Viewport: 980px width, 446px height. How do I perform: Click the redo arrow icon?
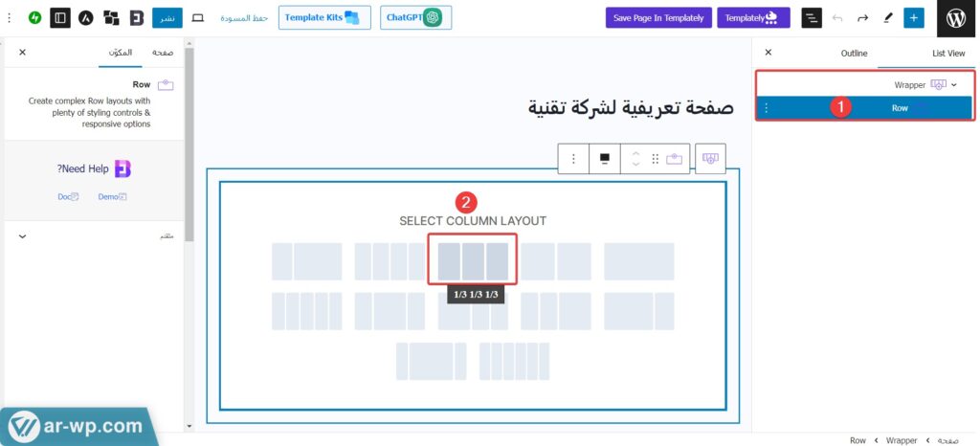pos(862,18)
